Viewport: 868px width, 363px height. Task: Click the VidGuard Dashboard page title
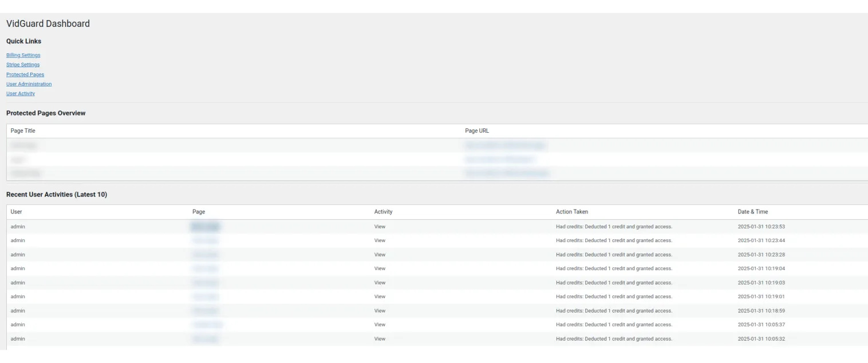pos(48,23)
